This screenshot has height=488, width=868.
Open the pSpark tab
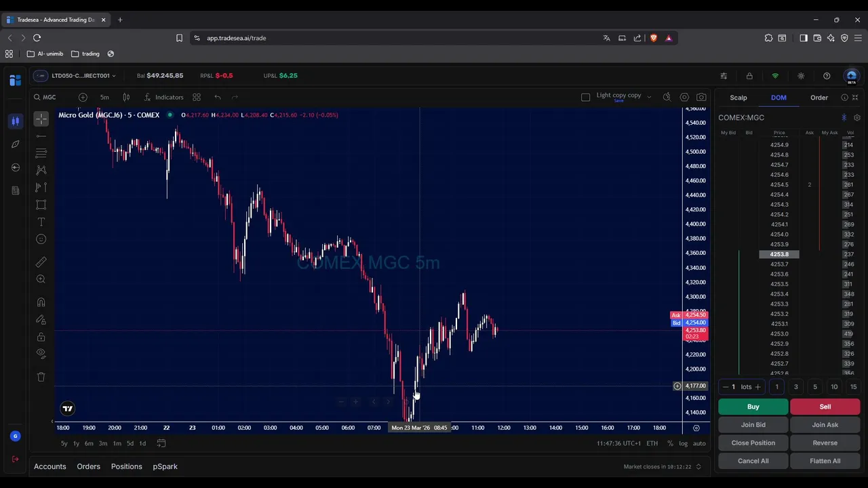point(165,466)
